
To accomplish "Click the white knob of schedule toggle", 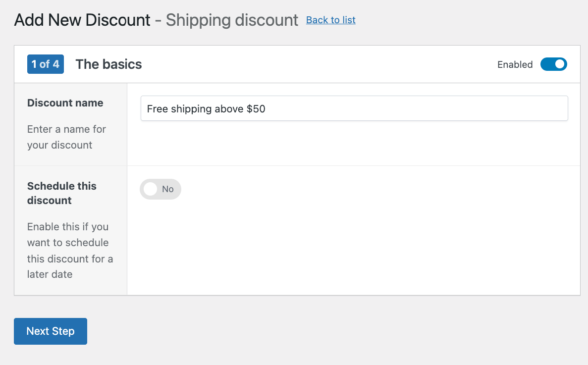I will pos(150,189).
